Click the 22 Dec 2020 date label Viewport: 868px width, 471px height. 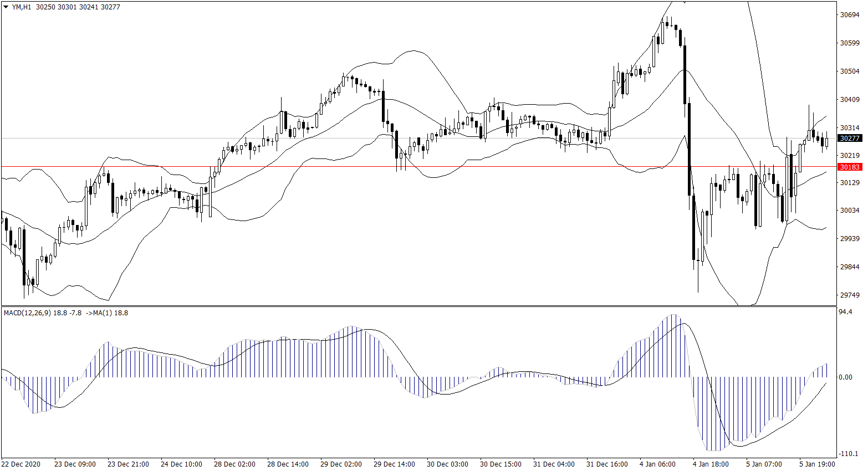[x=21, y=464]
